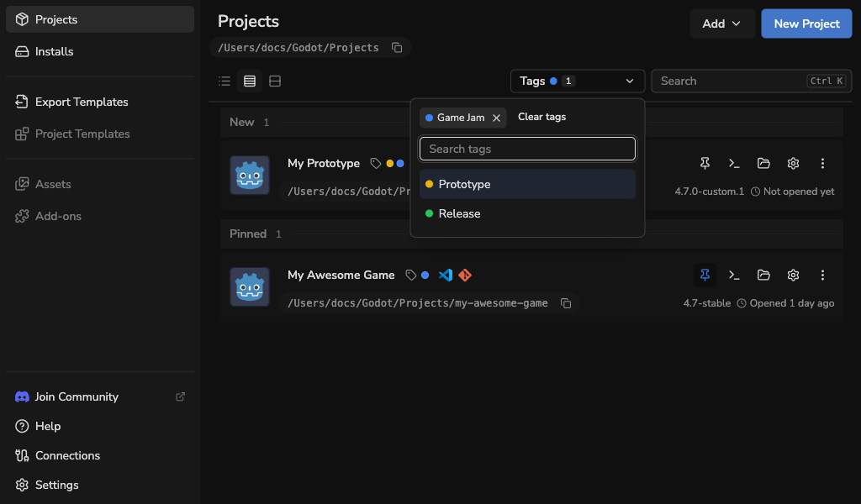Select the Release tag option
Screen dimensions: 861x504
pyautogui.click(x=527, y=213)
